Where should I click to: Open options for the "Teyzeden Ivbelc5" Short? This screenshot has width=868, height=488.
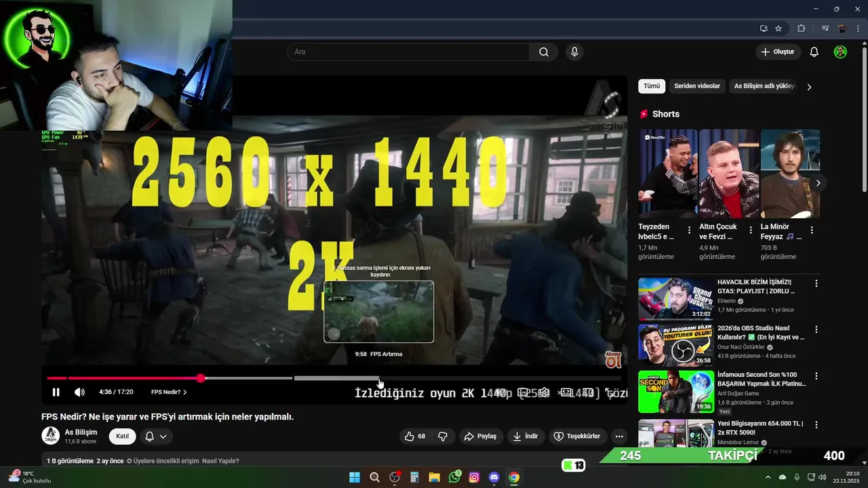[690, 230]
